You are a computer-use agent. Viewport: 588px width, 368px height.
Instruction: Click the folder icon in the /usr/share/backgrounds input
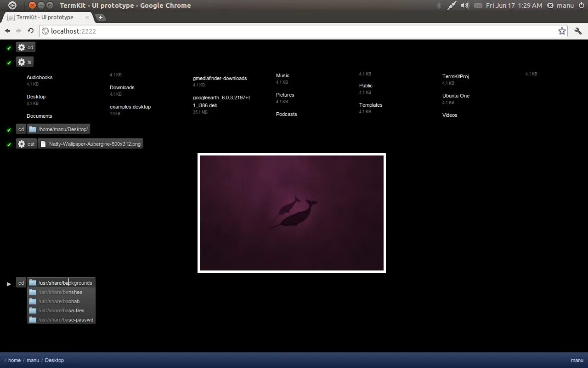coord(33,283)
